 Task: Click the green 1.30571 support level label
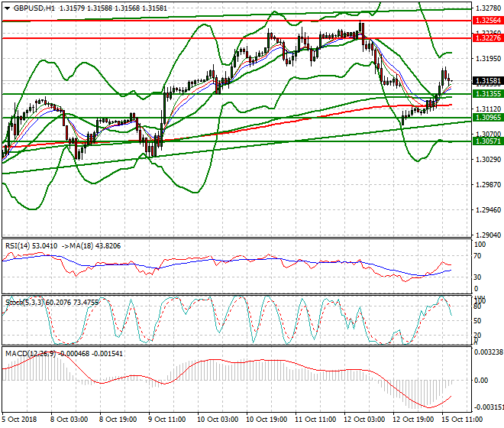pos(488,141)
